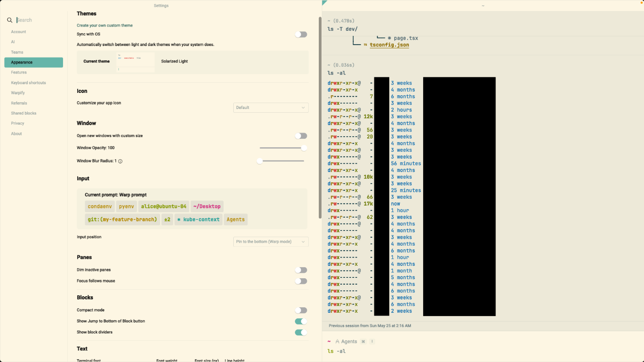Viewport: 644px width, 362px height.
Task: Click the '1 month' entry in ls output
Action: (402, 271)
